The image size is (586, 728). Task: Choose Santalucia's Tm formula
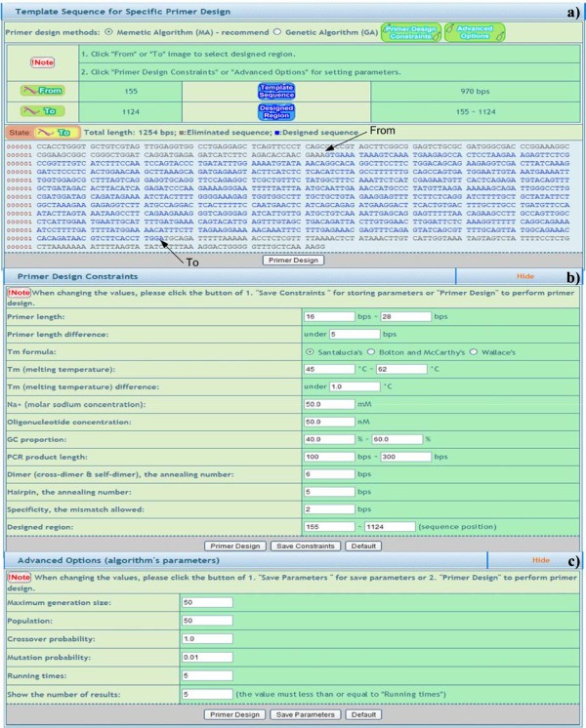(310, 352)
